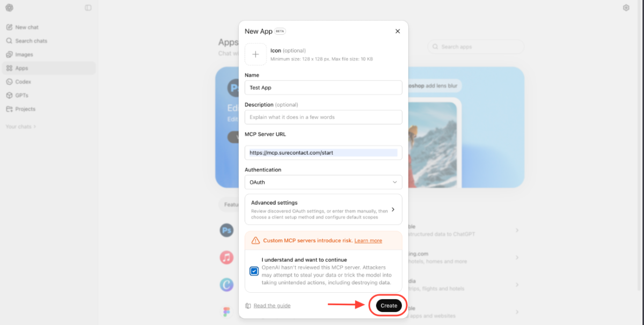Toggle the I understand and want to continue checkbox
The width and height of the screenshot is (644, 325).
point(254,271)
